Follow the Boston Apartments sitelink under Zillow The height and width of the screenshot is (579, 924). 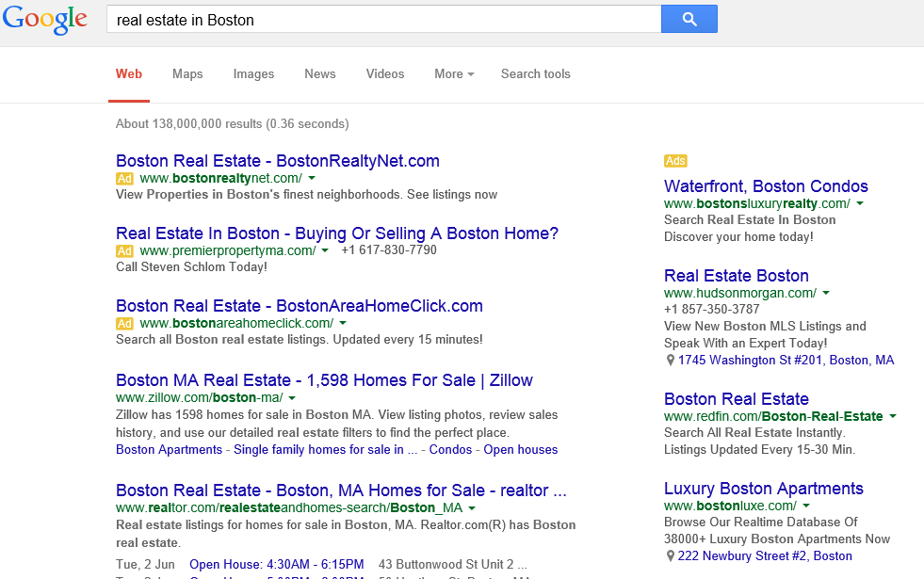pos(170,449)
